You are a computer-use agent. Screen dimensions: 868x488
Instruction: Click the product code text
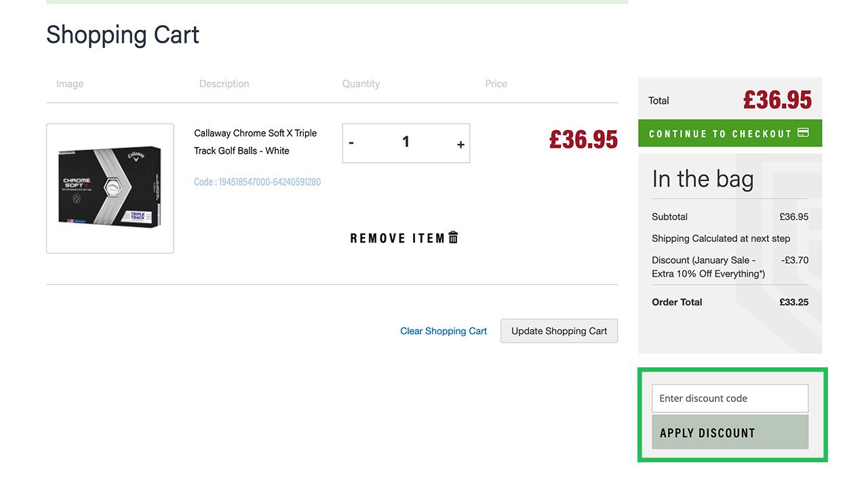[x=257, y=182]
